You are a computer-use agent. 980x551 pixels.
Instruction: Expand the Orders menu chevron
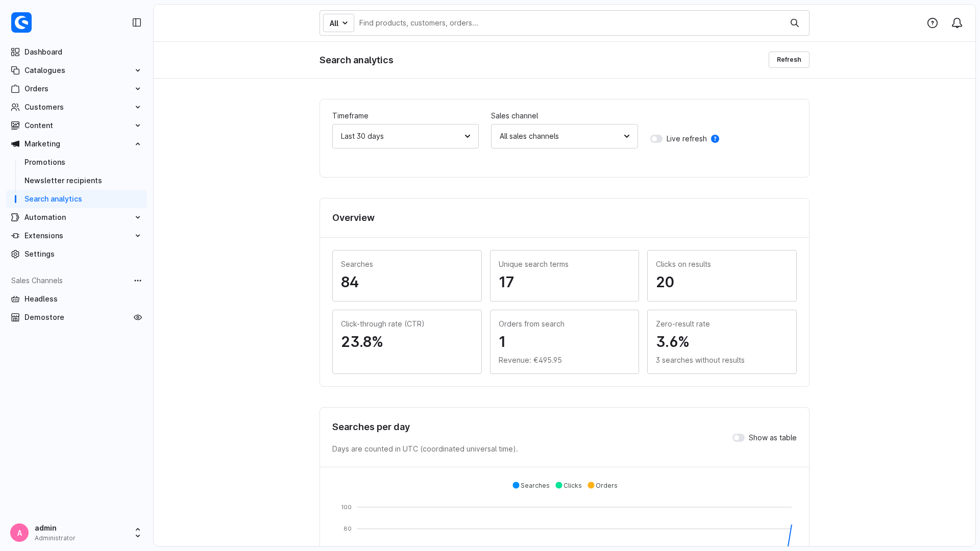(x=138, y=89)
